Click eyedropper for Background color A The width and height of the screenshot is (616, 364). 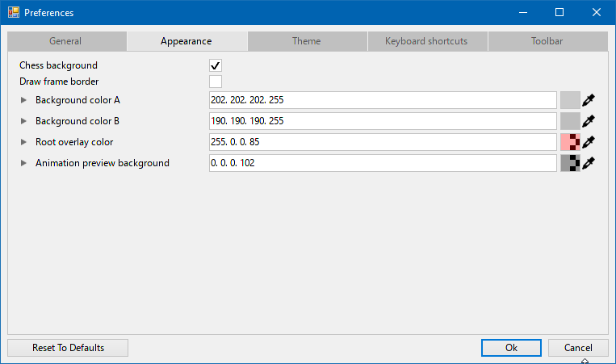[x=589, y=100]
